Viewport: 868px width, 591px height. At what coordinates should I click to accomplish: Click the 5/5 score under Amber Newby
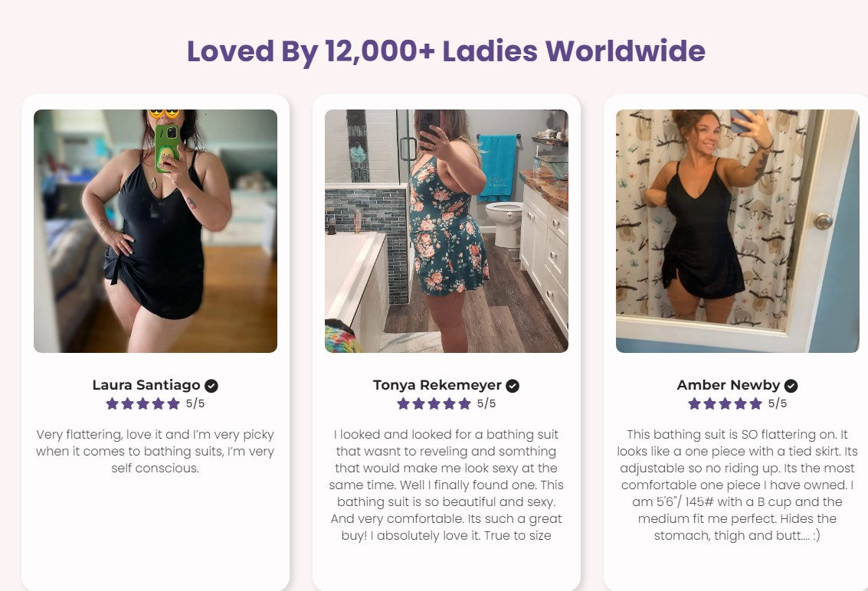778,403
